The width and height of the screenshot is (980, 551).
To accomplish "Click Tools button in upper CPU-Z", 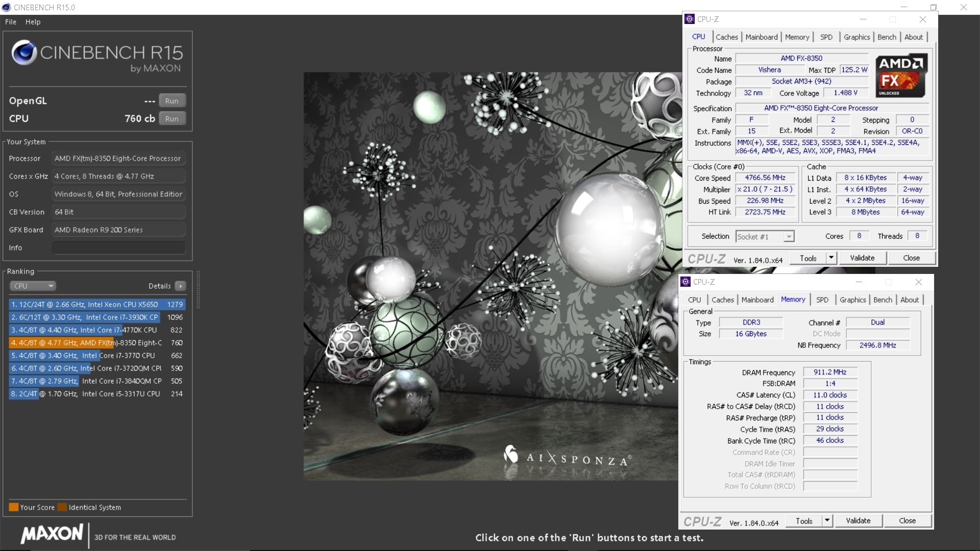I will coord(808,258).
